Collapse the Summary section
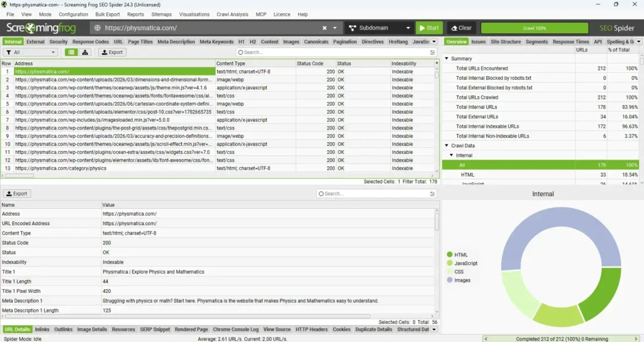 [447, 58]
